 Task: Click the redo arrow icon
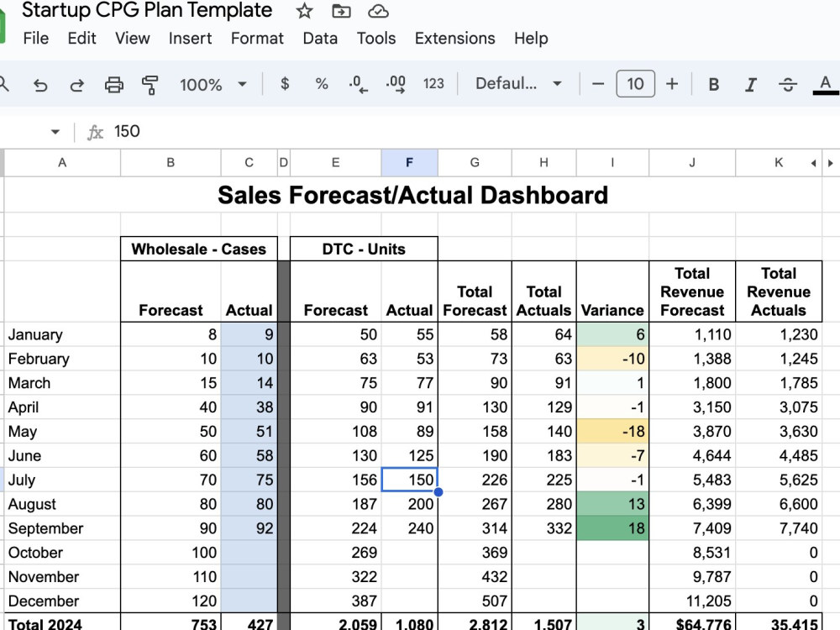click(x=77, y=85)
